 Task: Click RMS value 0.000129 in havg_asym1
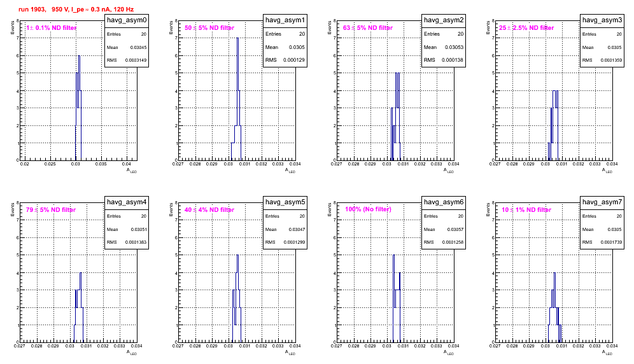(x=294, y=60)
